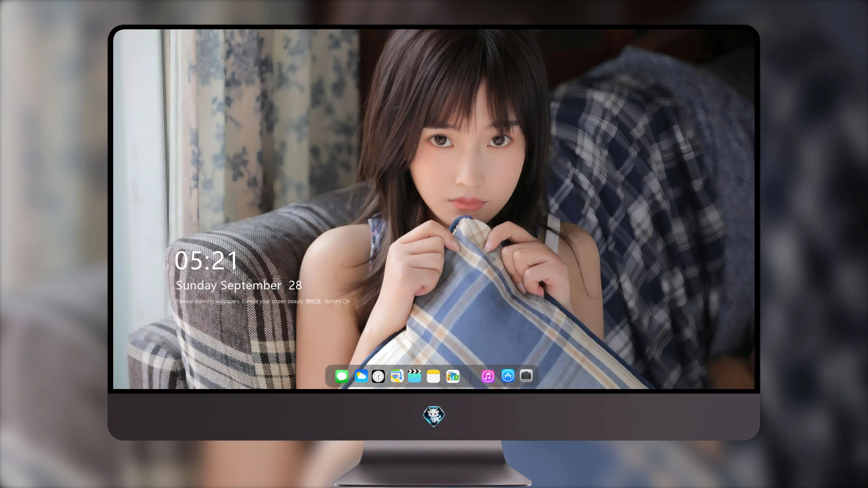Click the 05:21 clock display
This screenshot has width=868, height=488.
click(206, 260)
